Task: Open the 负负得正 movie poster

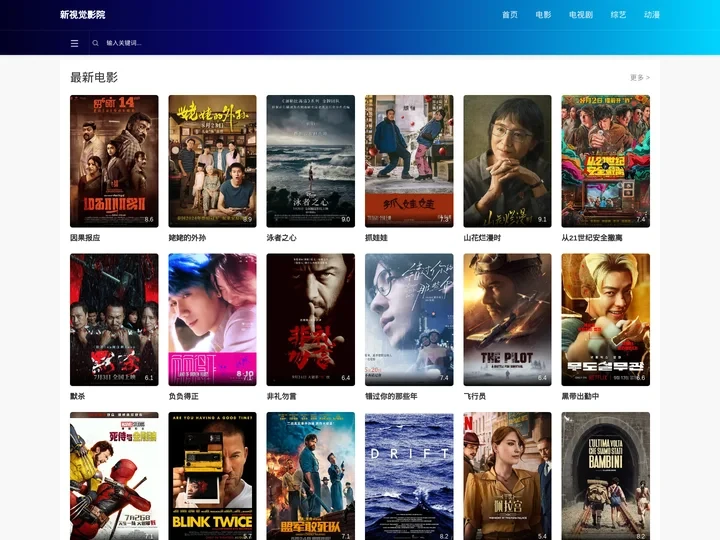Action: (x=213, y=320)
